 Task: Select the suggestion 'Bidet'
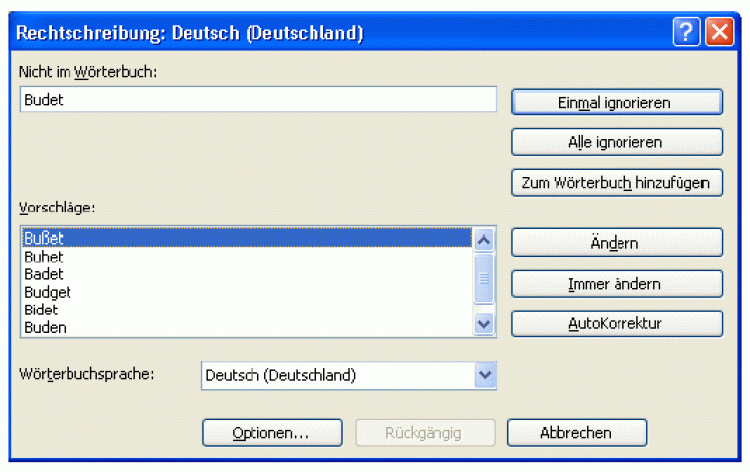(244, 309)
